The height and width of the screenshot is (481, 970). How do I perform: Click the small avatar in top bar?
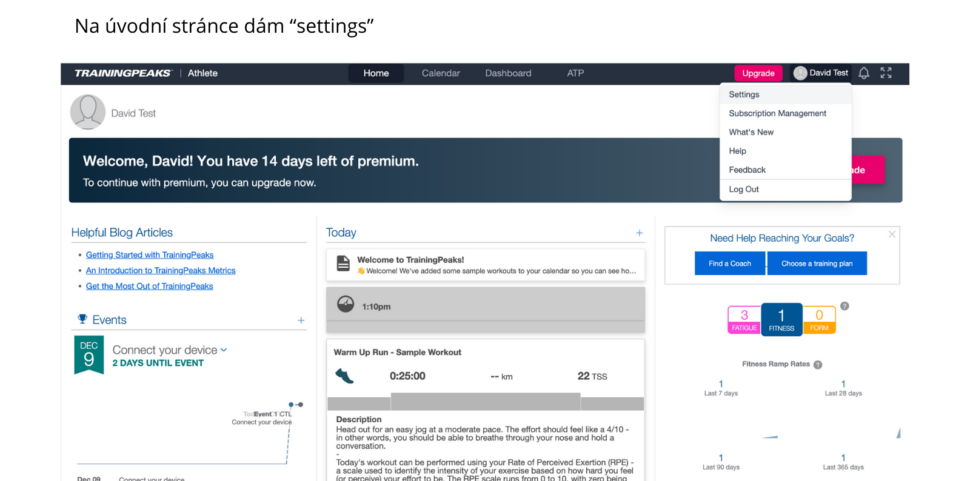pyautogui.click(x=800, y=73)
